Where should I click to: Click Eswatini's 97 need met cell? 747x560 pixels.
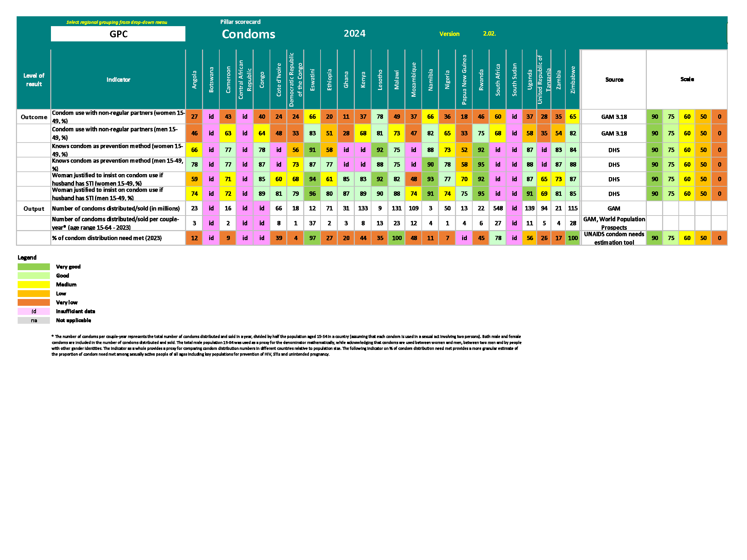pyautogui.click(x=312, y=238)
